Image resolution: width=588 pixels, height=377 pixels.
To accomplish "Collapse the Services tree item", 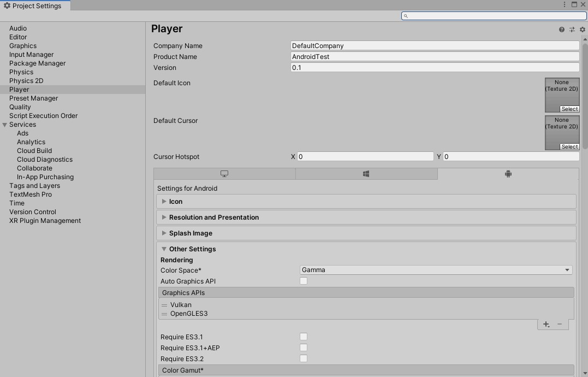I will 5,125.
